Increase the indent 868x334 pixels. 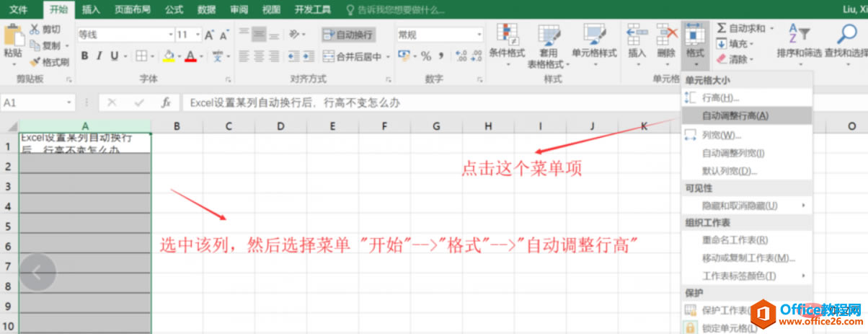coord(308,56)
